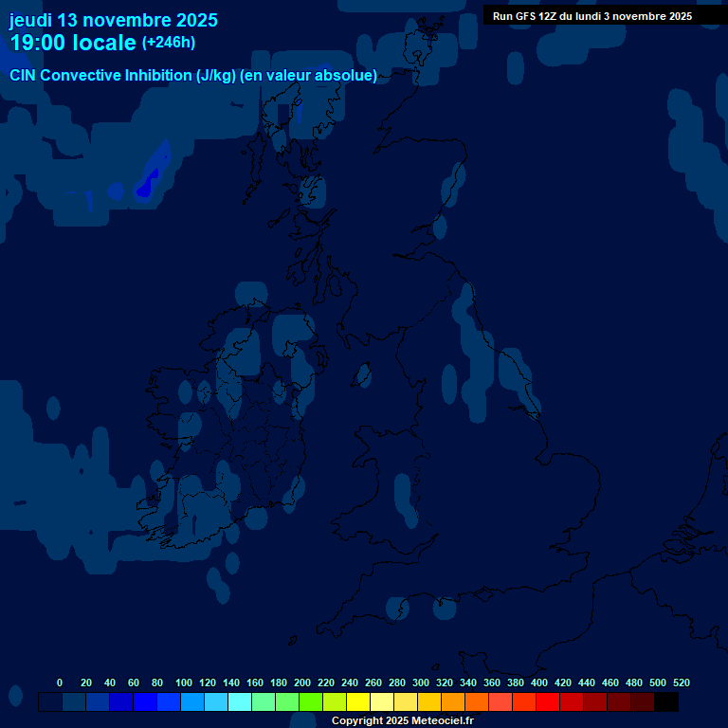Click the date jeudi 13 novembre 2025
The image size is (728, 728).
point(114,20)
